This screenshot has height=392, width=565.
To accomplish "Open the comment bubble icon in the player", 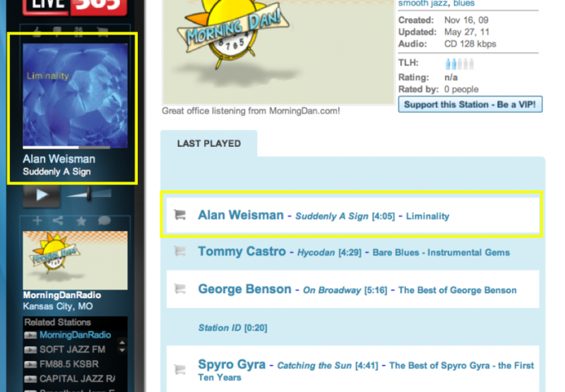I will pyautogui.click(x=104, y=221).
